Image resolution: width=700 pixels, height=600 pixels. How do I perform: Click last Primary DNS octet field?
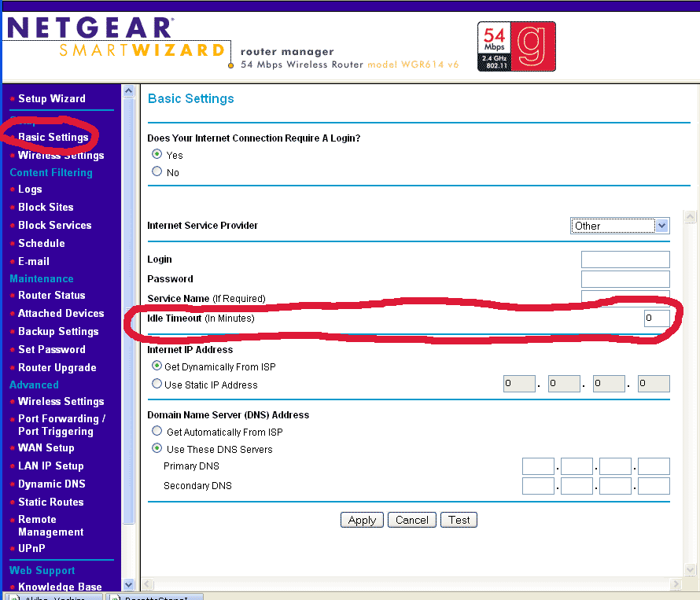654,466
